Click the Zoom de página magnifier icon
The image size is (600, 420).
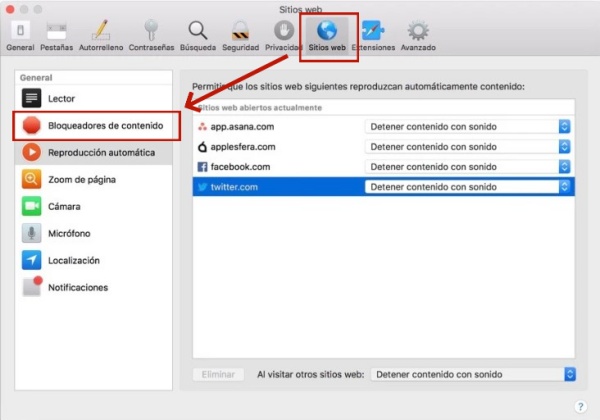click(x=31, y=179)
